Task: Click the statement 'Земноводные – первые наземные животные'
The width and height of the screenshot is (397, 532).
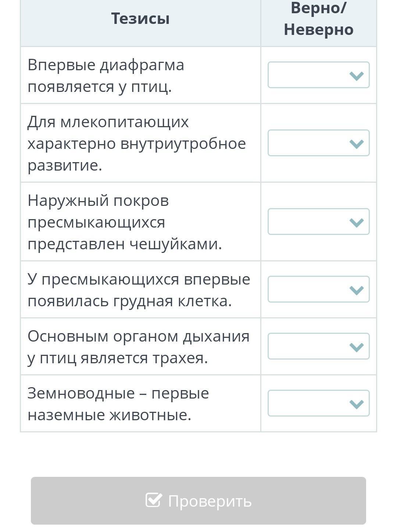Action: coord(118,404)
